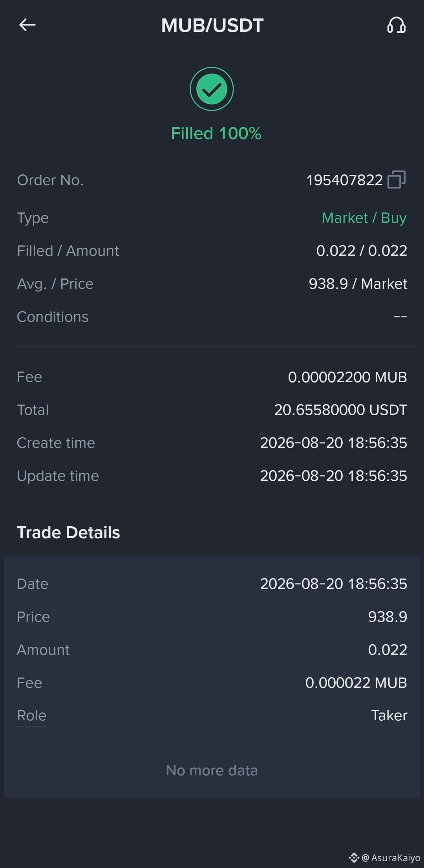Tap the Conditions row dashes
The height and width of the screenshot is (868, 424).
[400, 317]
